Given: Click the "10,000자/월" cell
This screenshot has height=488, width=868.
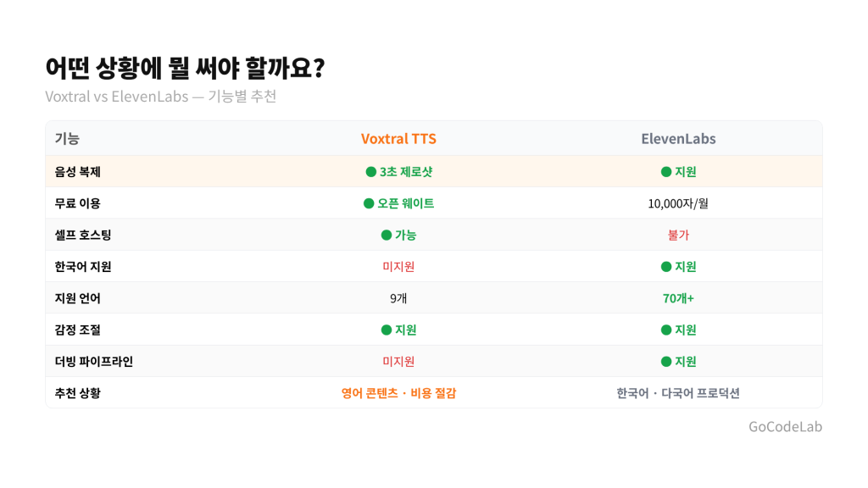Looking at the screenshot, I should (x=678, y=203).
